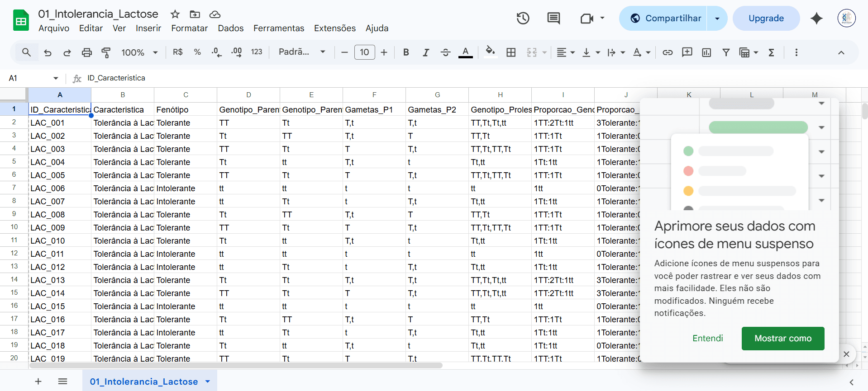
Task: Open the 01_Intolerancia_Lactose sheet tab menu arrow
Action: (x=208, y=382)
